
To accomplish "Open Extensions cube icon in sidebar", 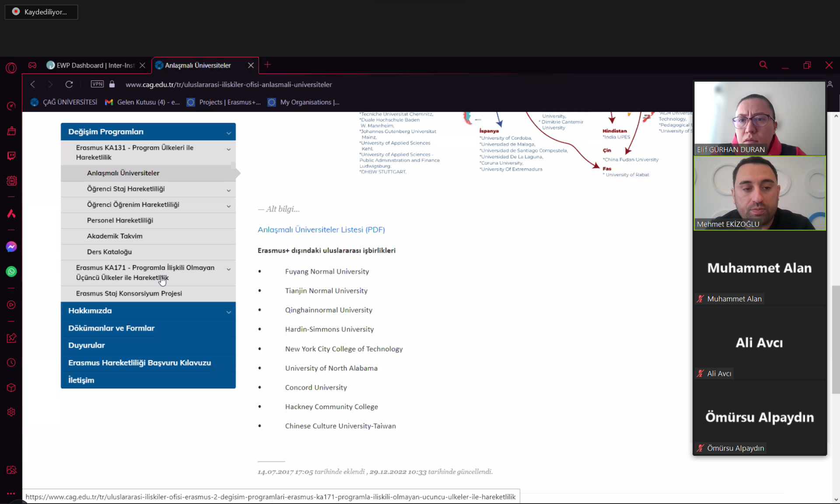I will tap(11, 388).
